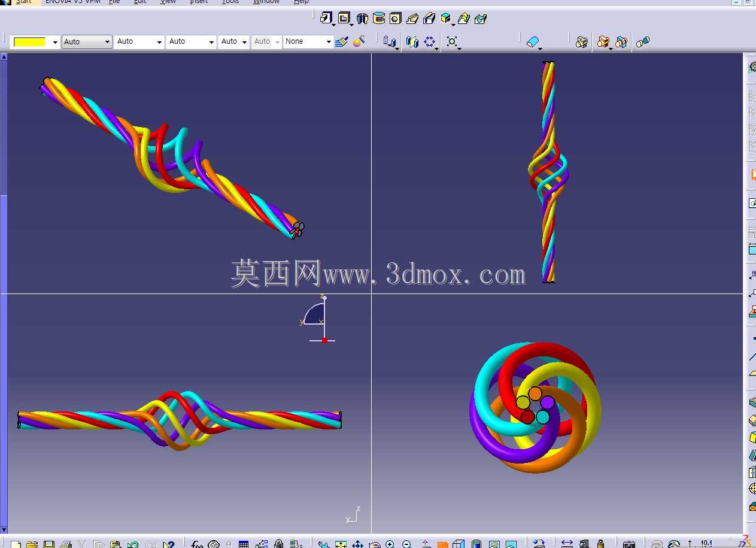Open the first Auto transparency combo box
The width and height of the screenshot is (756, 548).
click(x=87, y=42)
